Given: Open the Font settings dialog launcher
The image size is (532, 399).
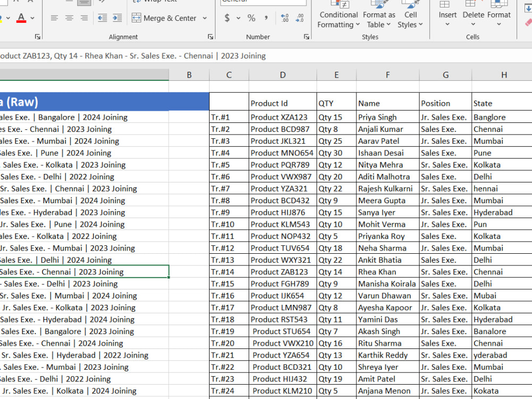Looking at the screenshot, I should pos(37,37).
